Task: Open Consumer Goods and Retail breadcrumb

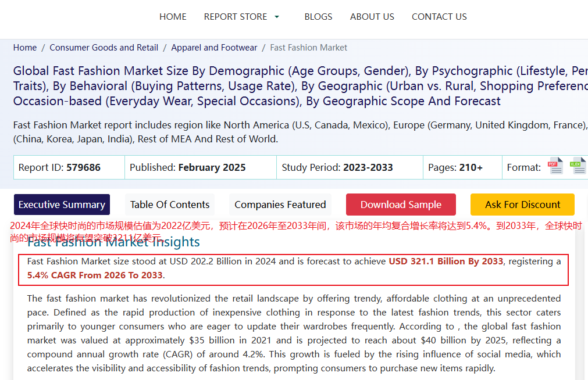Action: (x=104, y=48)
